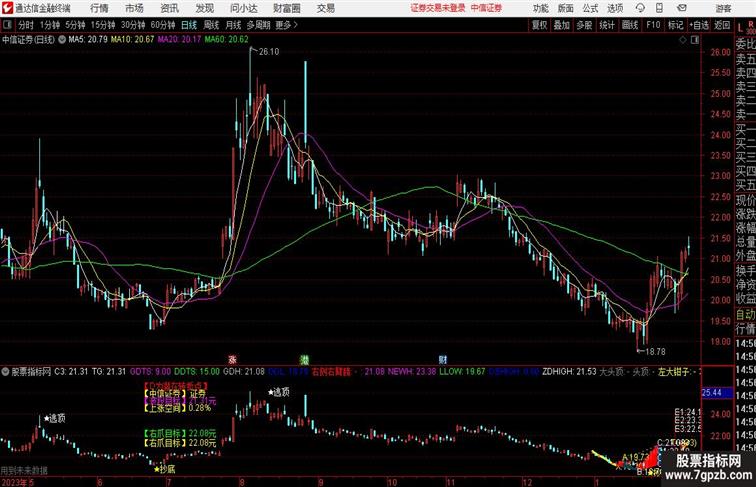The image size is (756, 487).
Task: Click the round arrow beside 中信证券(日线)
Action: (x=62, y=40)
